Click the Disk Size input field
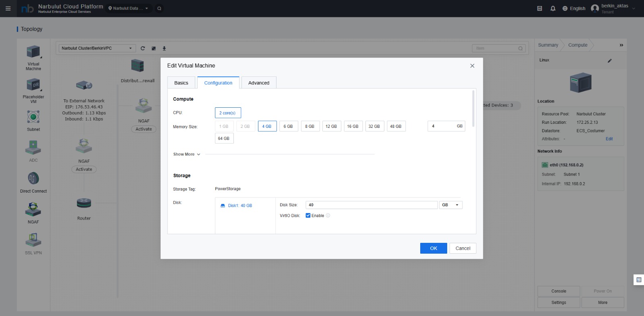This screenshot has width=644, height=316. click(x=371, y=205)
